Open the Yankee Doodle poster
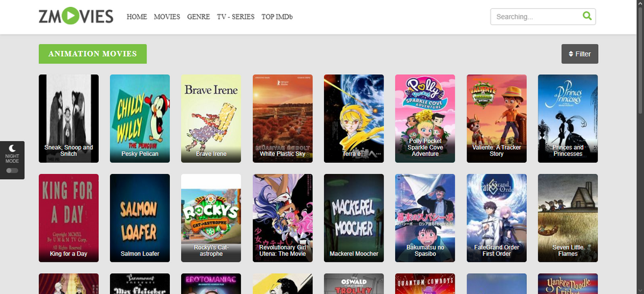Image resolution: width=644 pixels, height=294 pixels. click(568, 284)
